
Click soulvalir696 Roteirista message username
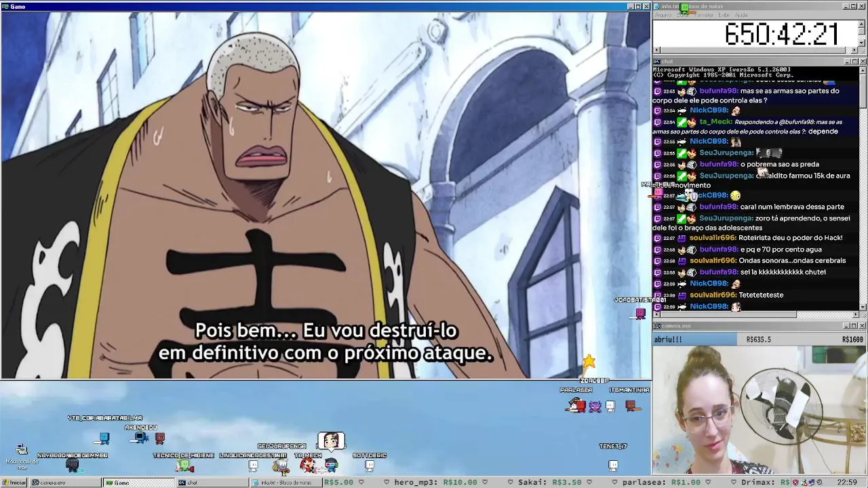pyautogui.click(x=713, y=238)
